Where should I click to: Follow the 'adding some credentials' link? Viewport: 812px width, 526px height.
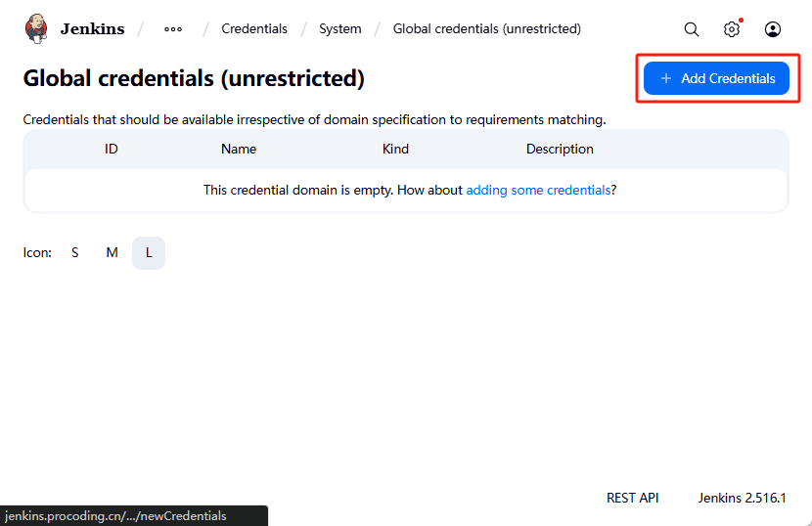tap(538, 190)
